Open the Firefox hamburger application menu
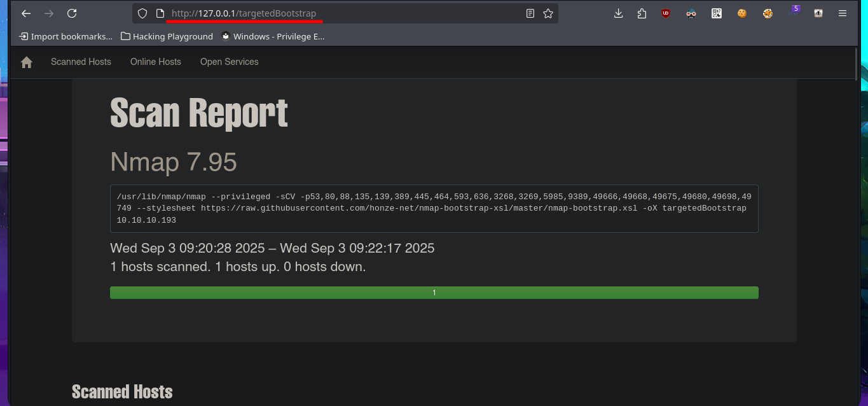This screenshot has height=406, width=868. click(x=843, y=13)
